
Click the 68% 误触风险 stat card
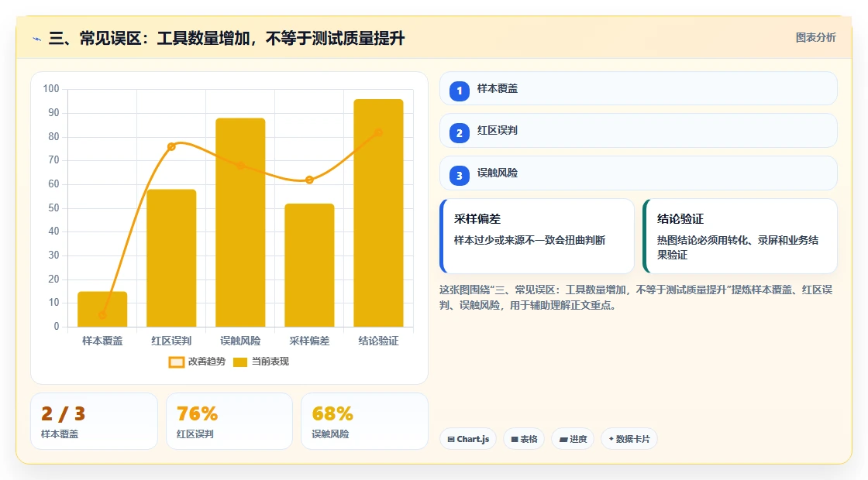tap(364, 421)
